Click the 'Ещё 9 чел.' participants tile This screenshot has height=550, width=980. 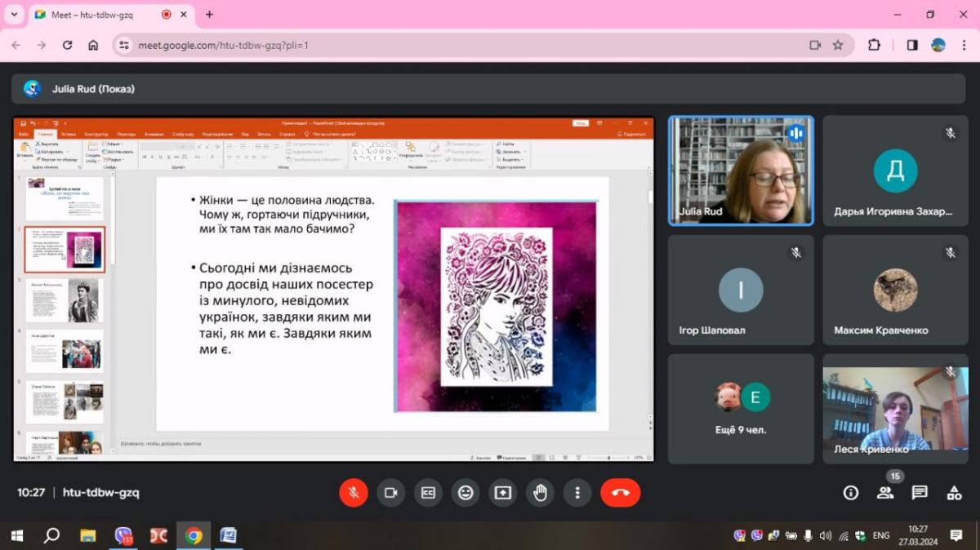pyautogui.click(x=741, y=408)
